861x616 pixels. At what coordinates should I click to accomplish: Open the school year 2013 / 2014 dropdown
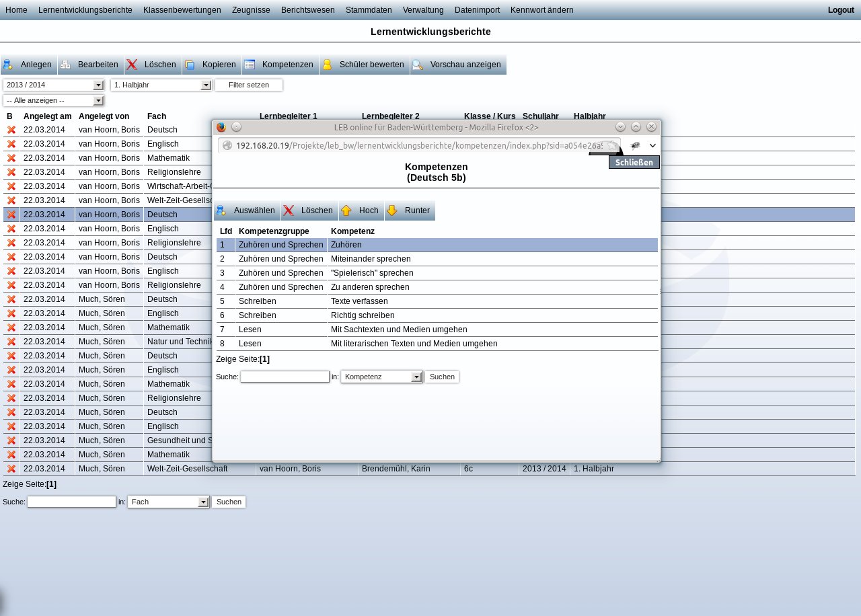click(x=98, y=85)
